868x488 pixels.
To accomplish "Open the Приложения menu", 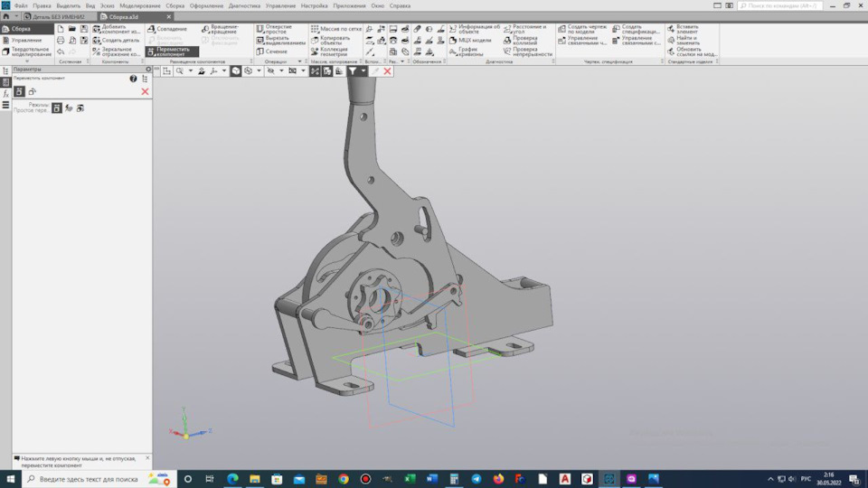I will pyautogui.click(x=349, y=5).
